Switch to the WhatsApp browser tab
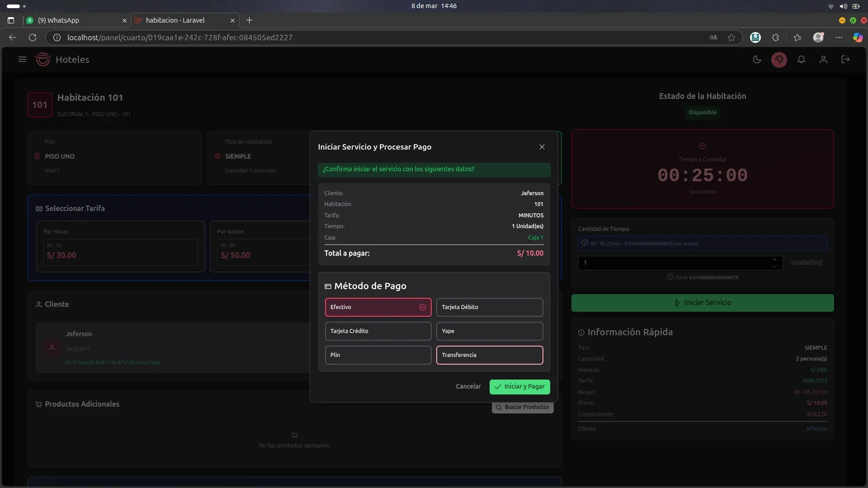Screen dimensions: 868x488 [75, 20]
